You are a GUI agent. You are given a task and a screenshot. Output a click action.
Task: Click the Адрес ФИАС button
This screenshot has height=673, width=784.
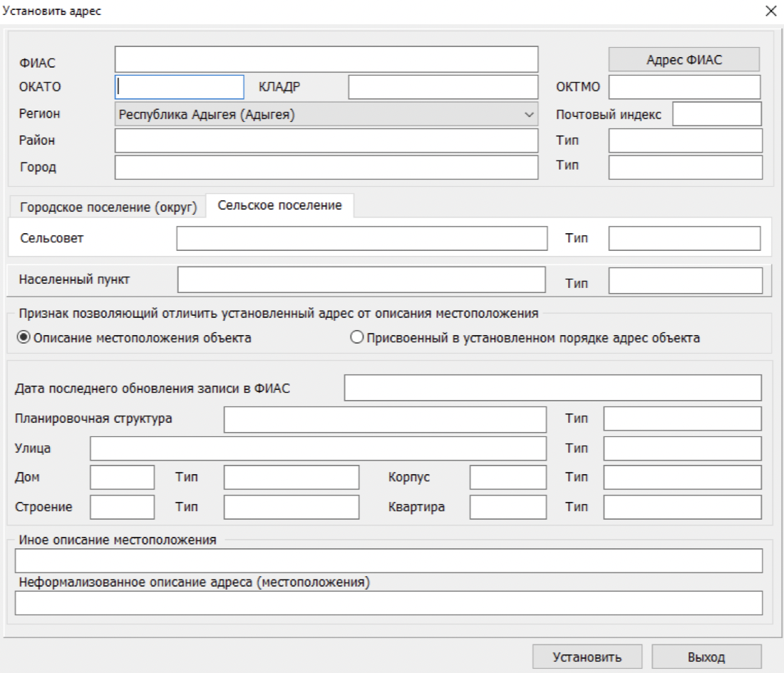click(684, 60)
